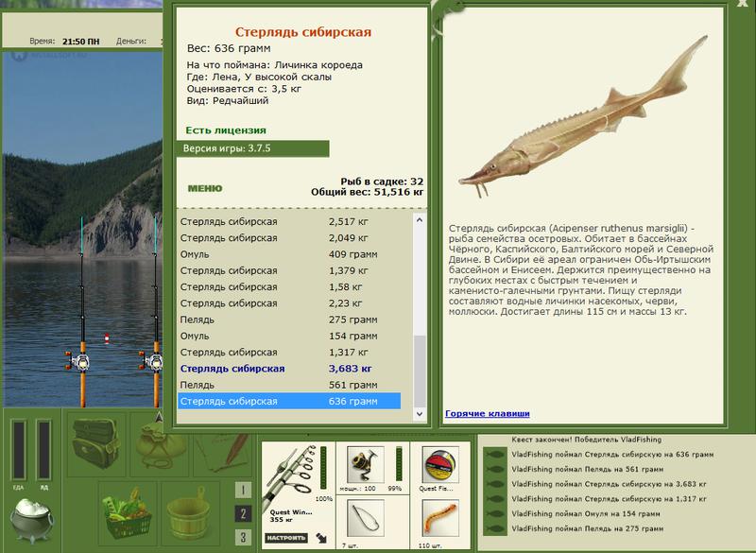Click the cooking pot icon
Viewport: 756px width, 553px height.
click(32, 520)
